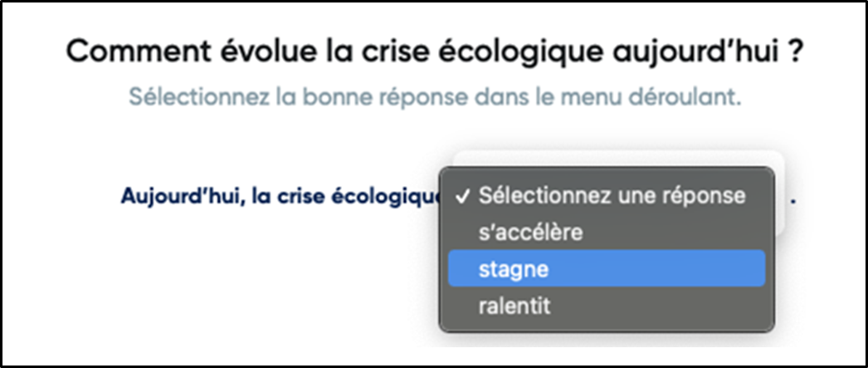Click the period ending the sentence
This screenshot has width=868, height=368.
pos(792,199)
